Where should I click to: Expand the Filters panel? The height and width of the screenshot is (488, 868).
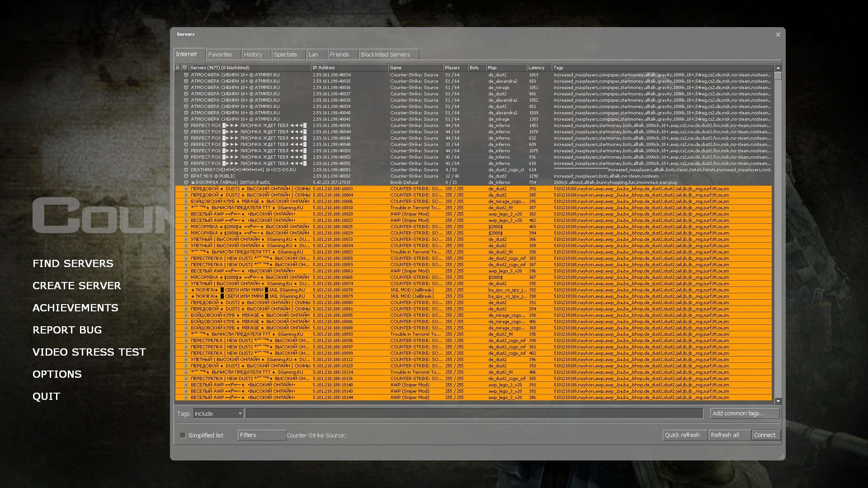(261, 435)
